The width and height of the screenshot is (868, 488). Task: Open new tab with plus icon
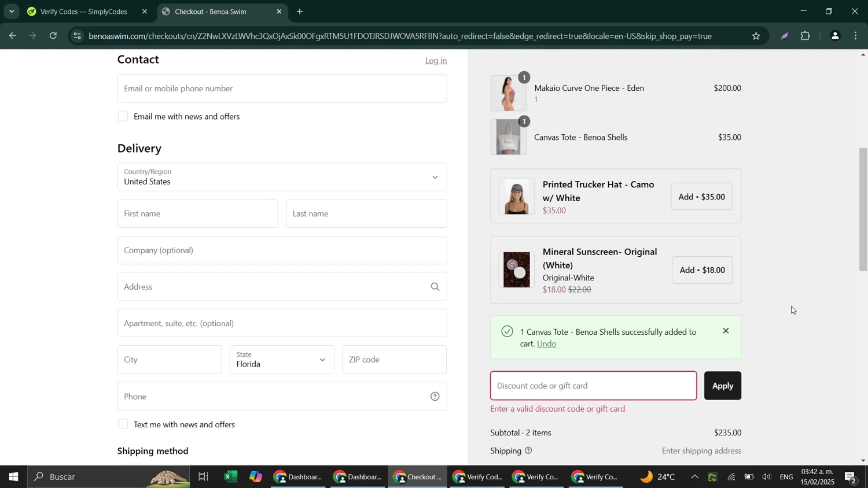point(300,12)
